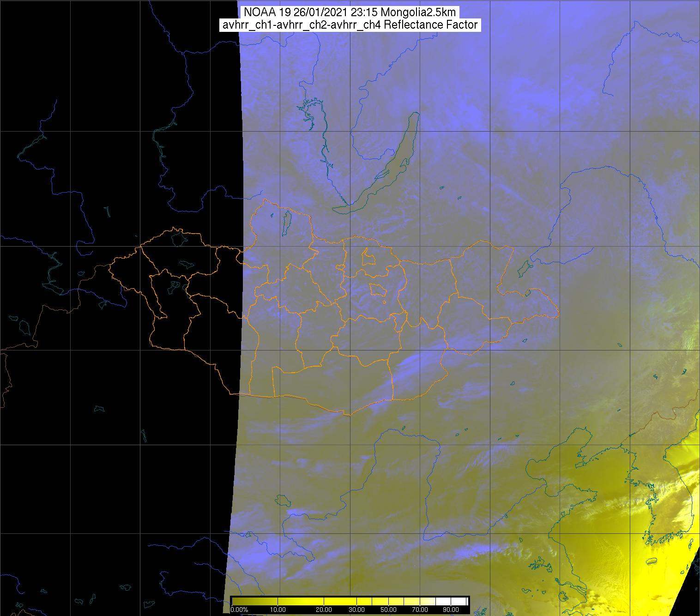Screen dimensions: 700x616
Task: Click the bright yellow segment of the color bar between 20.00 and 30.00
Action: click(340, 601)
